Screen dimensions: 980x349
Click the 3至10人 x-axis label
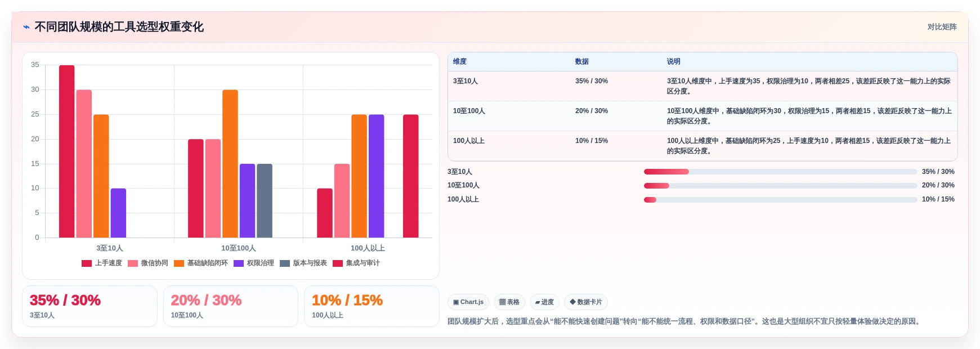pos(110,248)
